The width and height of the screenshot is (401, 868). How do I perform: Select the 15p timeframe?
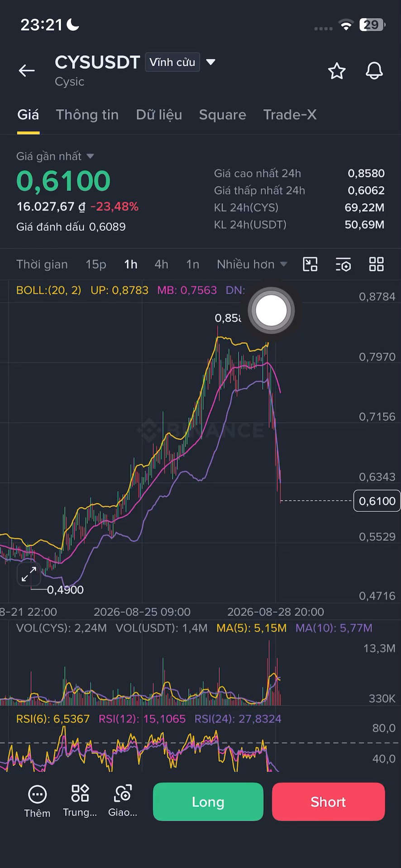(96, 264)
